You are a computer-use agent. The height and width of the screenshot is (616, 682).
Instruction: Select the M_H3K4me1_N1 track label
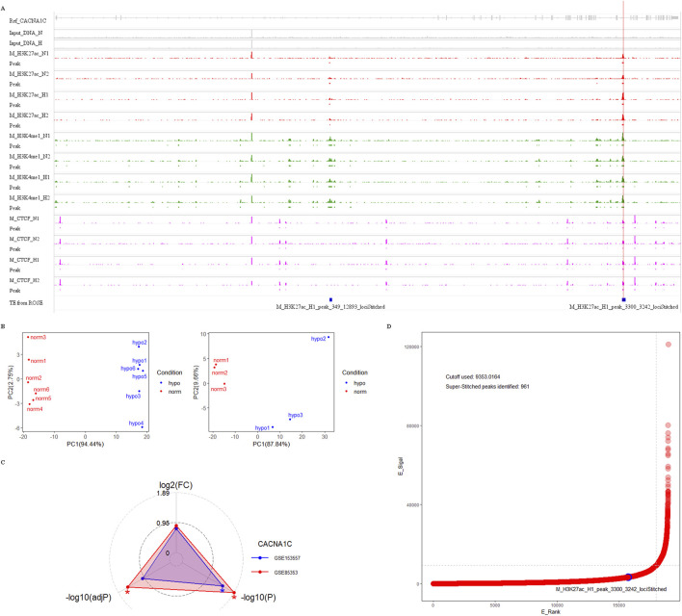pyautogui.click(x=30, y=136)
